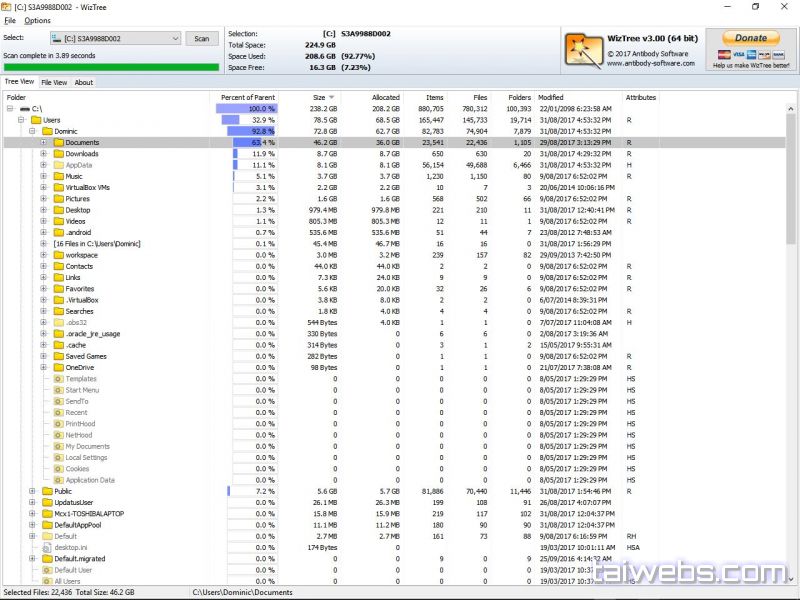This screenshot has height=600, width=800.
Task: Click the Public folder icon
Action: (x=46, y=491)
